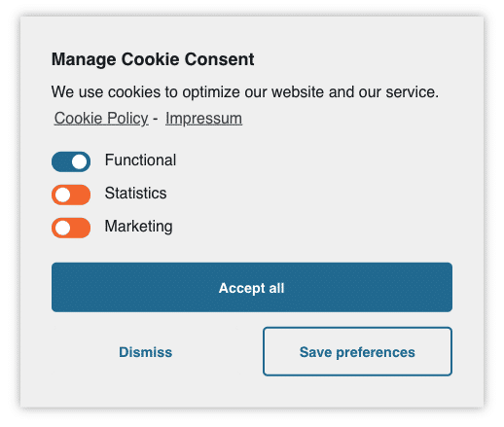Save preferences for cookie consent
This screenshot has height=427, width=504.
point(357,352)
